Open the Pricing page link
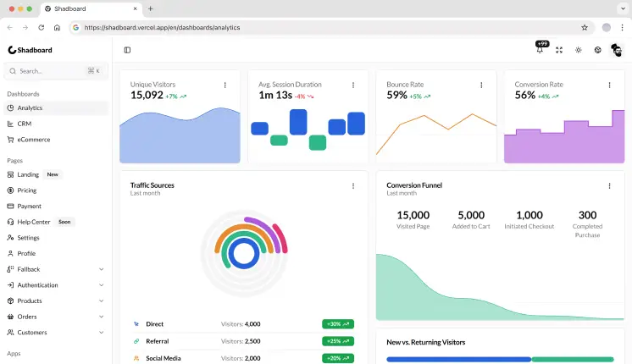The width and height of the screenshot is (632, 364). 27,190
